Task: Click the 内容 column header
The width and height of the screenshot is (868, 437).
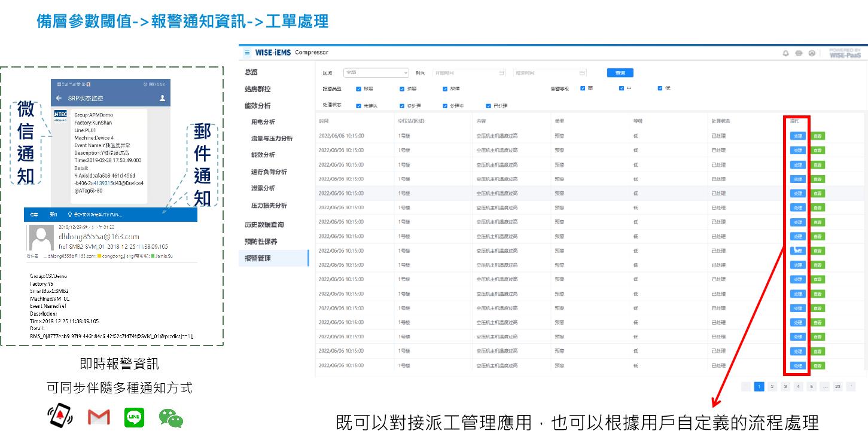Action: (x=482, y=121)
